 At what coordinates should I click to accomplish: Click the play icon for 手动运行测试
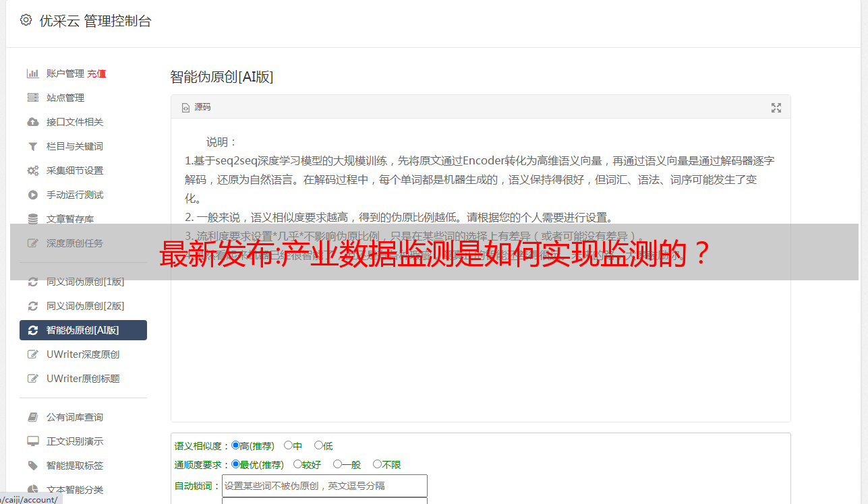click(x=32, y=195)
